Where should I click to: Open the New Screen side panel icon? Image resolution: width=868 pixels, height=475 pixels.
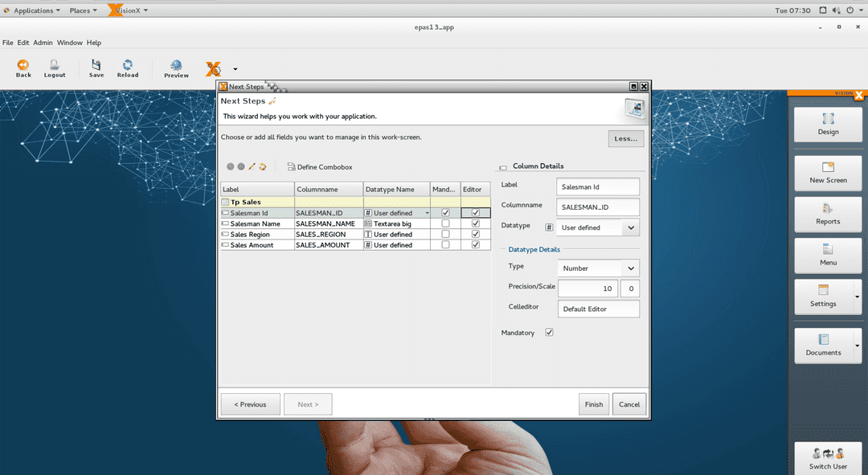click(x=828, y=167)
